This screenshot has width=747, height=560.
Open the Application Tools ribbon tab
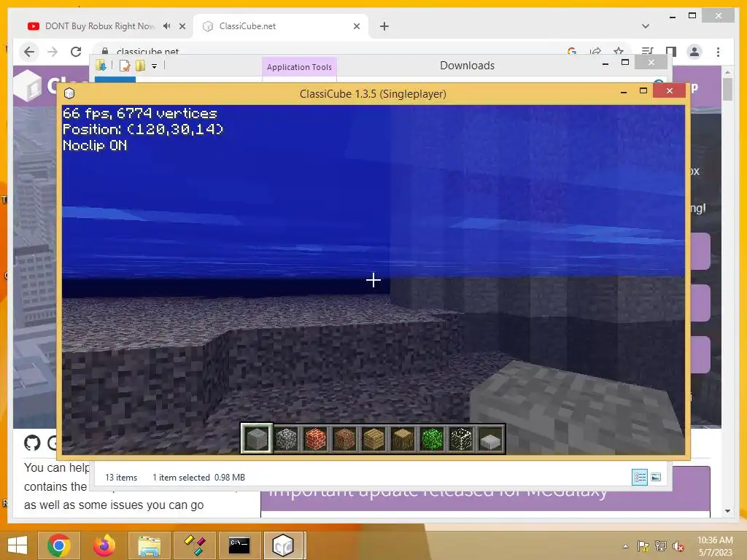point(299,67)
